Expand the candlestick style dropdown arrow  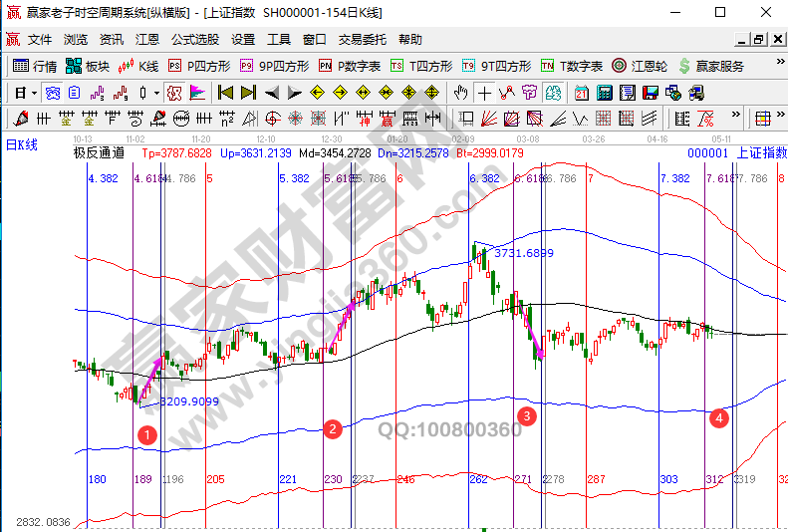click(156, 93)
